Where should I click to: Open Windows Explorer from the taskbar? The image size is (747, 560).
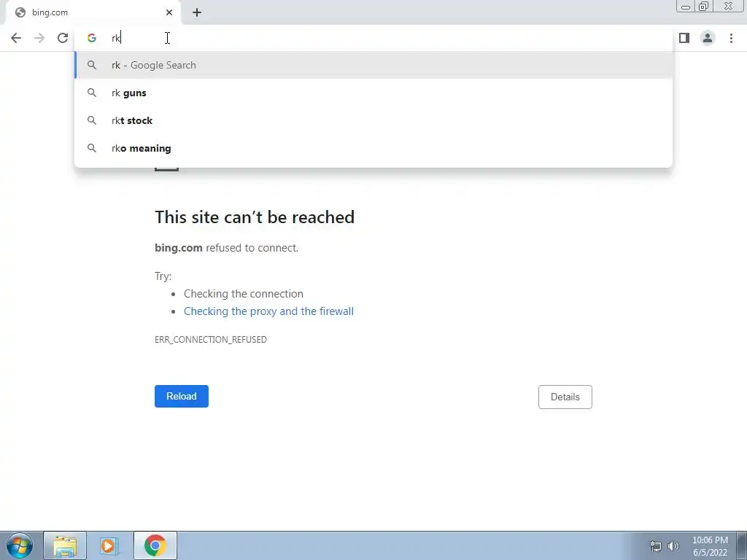click(x=65, y=545)
